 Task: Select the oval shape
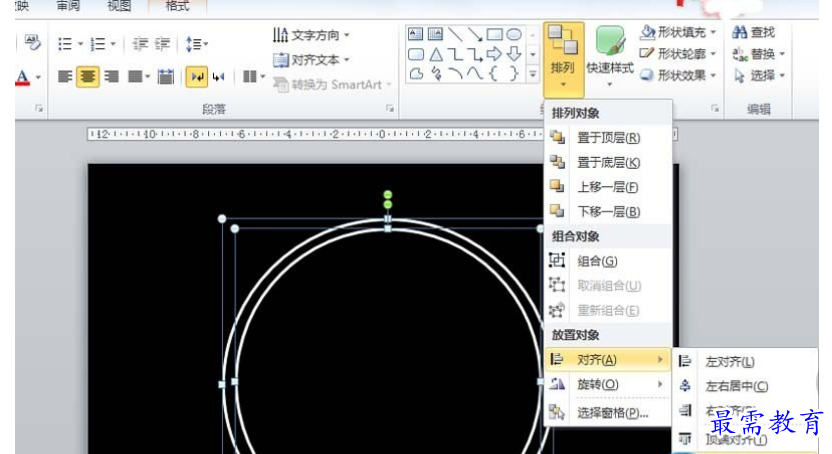514,34
